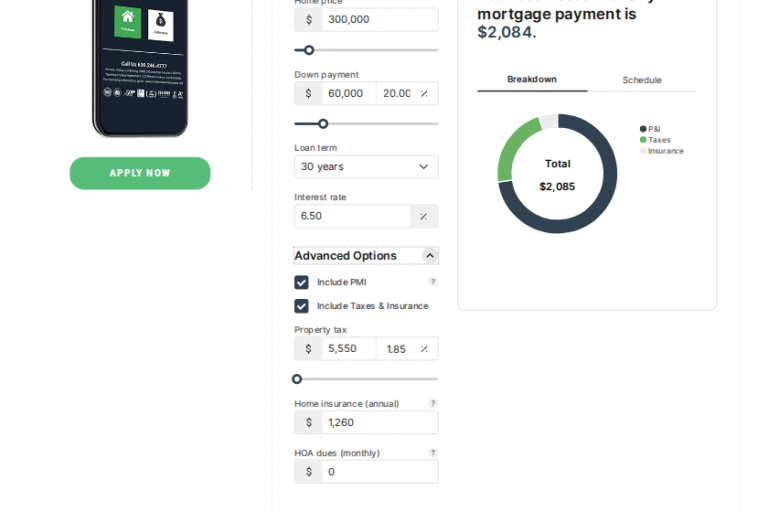Click the money bag icon on phone
Image resolution: width=768 pixels, height=512 pixels.
(x=160, y=23)
